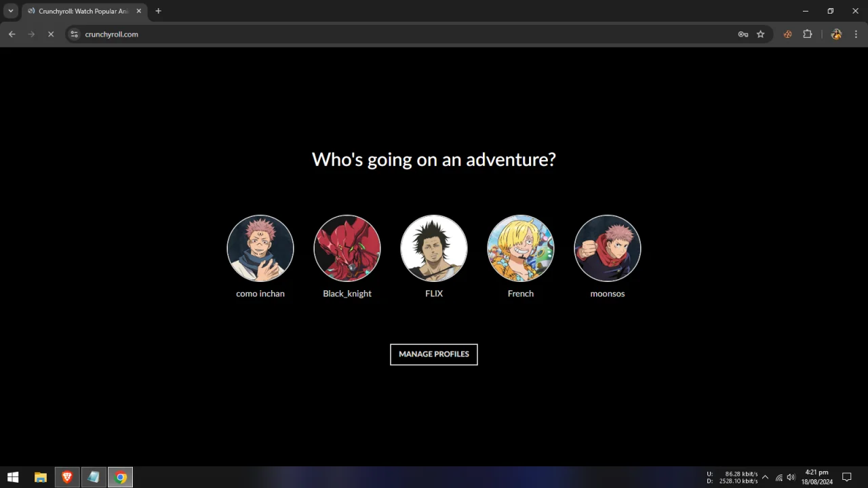Image resolution: width=868 pixels, height=488 pixels.
Task: Open the notification center icon
Action: [x=847, y=477]
